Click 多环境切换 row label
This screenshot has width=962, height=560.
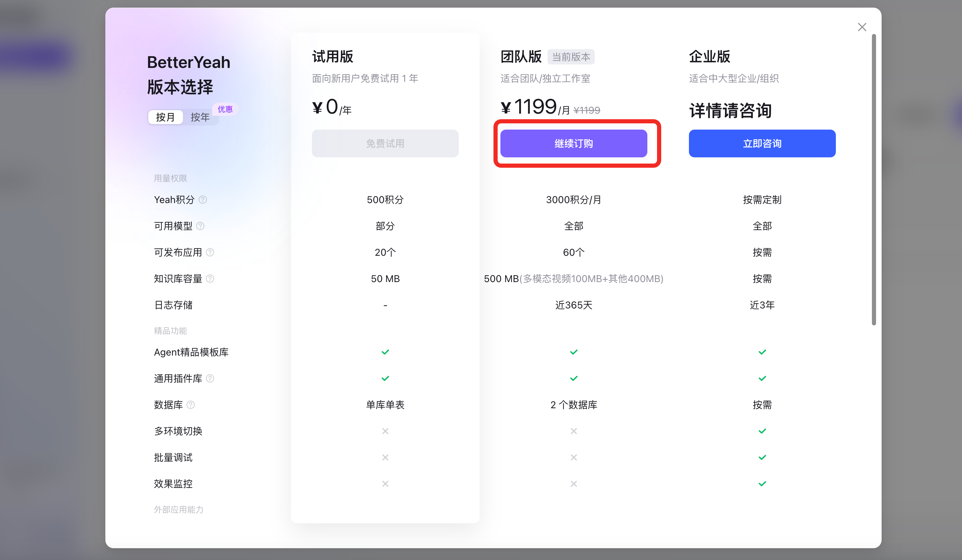[178, 431]
